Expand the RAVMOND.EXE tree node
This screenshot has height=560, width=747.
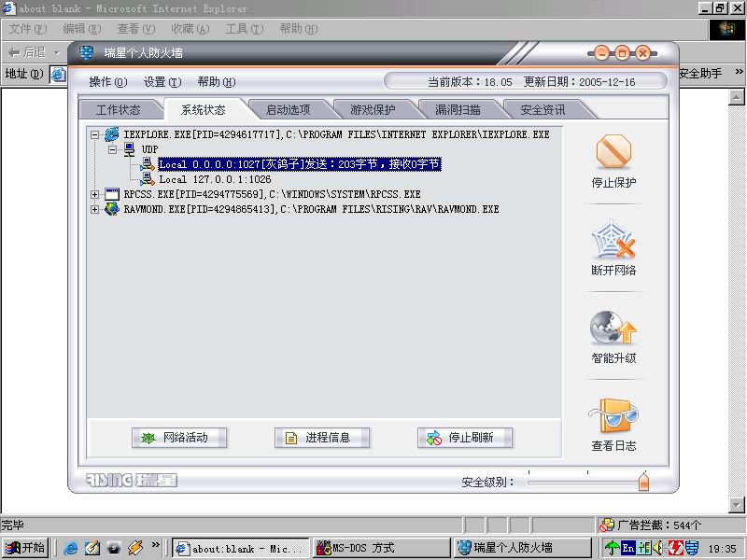tap(94, 209)
